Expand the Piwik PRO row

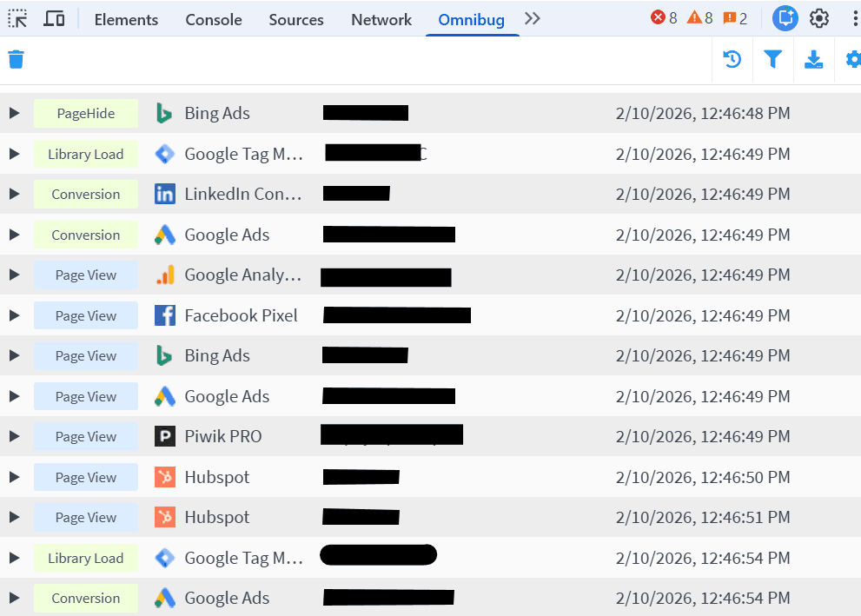click(x=14, y=436)
